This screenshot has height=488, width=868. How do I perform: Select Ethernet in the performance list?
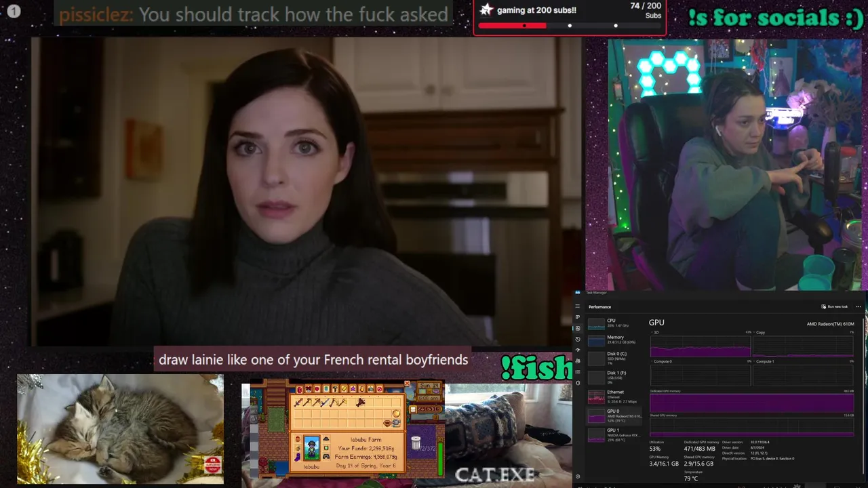pos(615,396)
